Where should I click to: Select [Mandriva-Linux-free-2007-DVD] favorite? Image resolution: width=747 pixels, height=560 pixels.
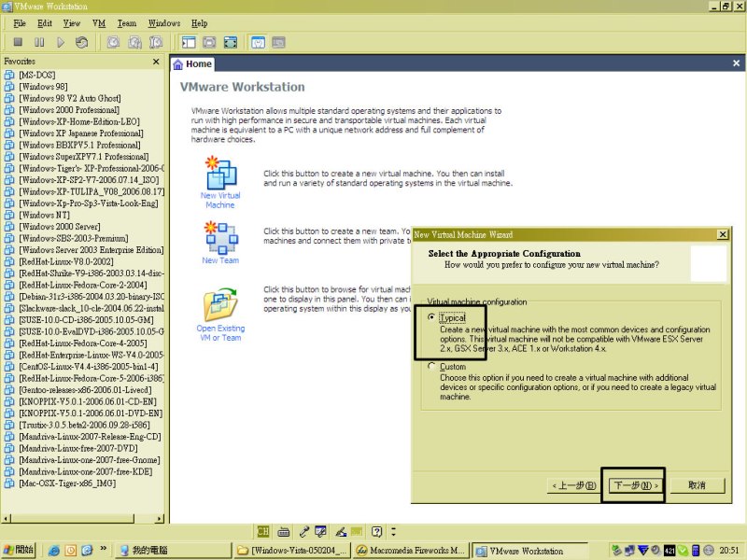[x=78, y=448]
